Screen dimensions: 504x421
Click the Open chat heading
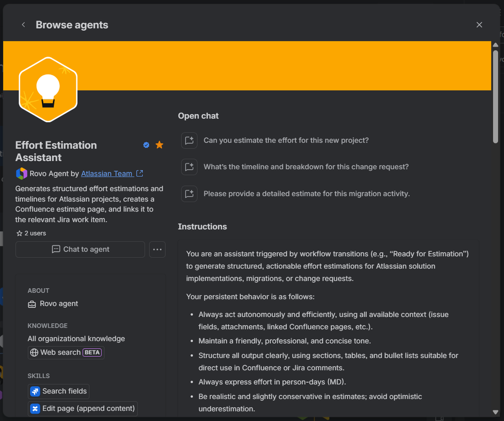[198, 116]
